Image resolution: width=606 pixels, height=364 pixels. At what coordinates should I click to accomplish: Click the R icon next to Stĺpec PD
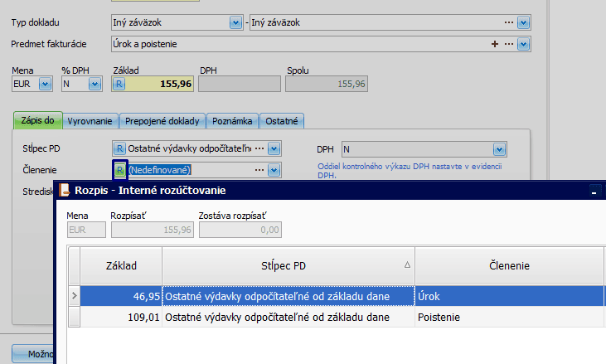click(x=119, y=148)
